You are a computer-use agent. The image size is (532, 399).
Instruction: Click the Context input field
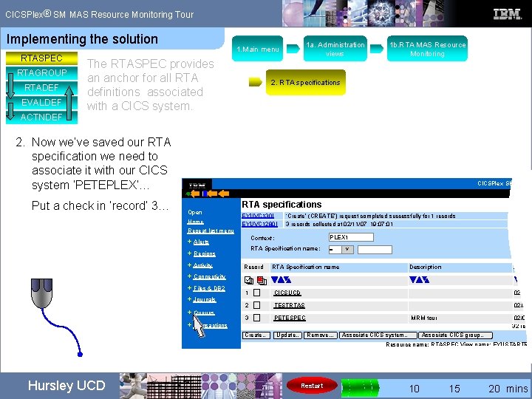(351, 237)
